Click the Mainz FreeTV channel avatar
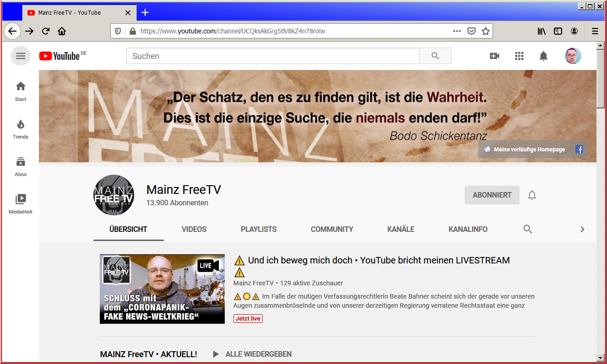Image resolution: width=607 pixels, height=364 pixels. pos(114,195)
